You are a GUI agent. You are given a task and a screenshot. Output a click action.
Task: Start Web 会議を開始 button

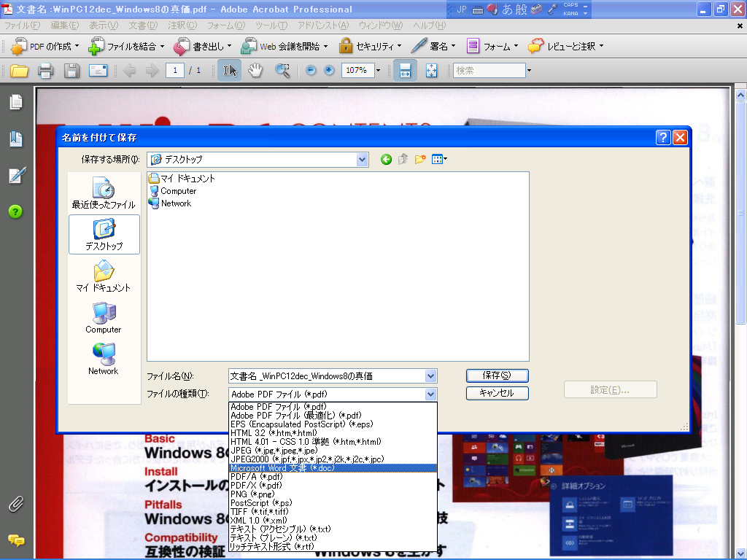tap(285, 46)
